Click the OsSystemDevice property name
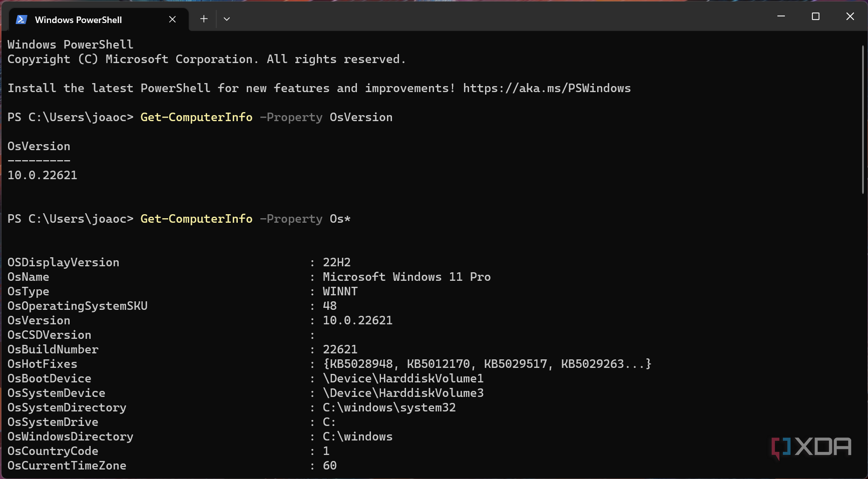Viewport: 868px width, 479px height. [57, 393]
